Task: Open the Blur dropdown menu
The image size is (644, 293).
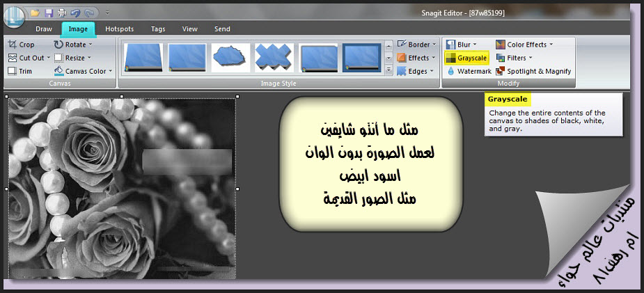Action: [x=475, y=45]
